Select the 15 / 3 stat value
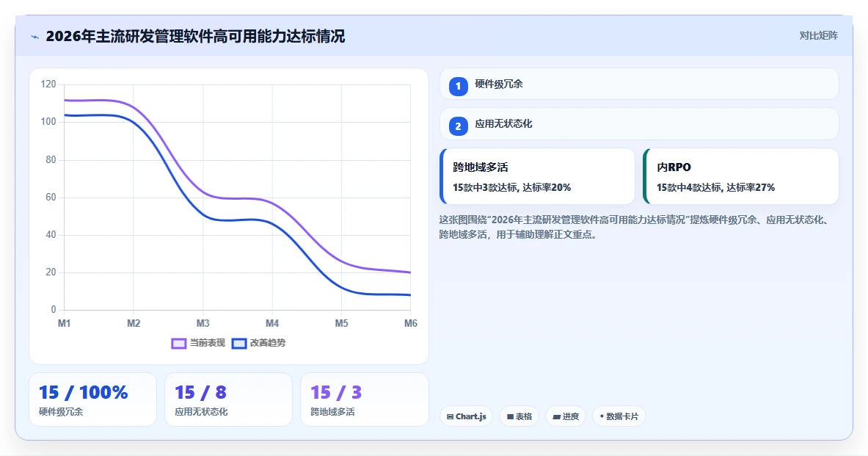 click(x=336, y=392)
